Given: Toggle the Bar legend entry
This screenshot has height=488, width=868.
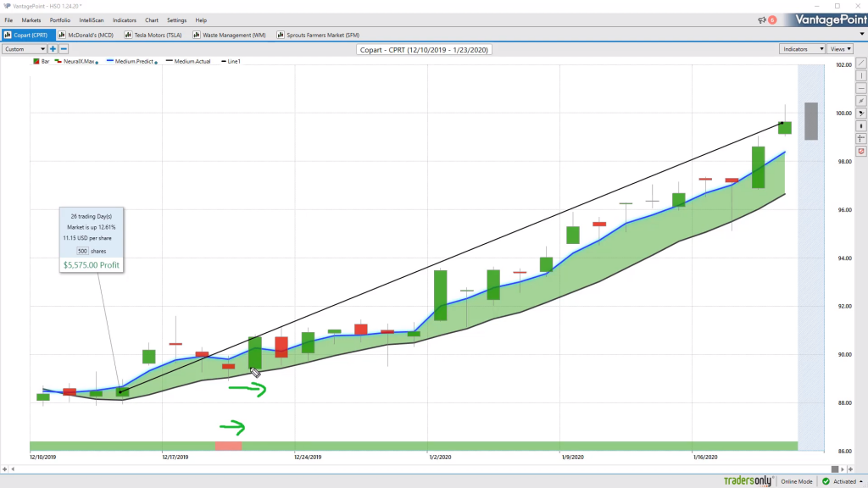Looking at the screenshot, I should tap(42, 61).
